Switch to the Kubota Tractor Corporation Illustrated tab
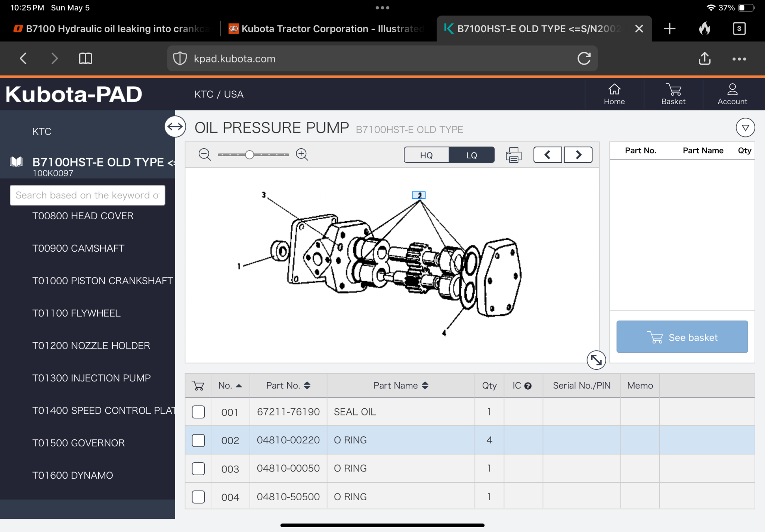 click(x=326, y=29)
